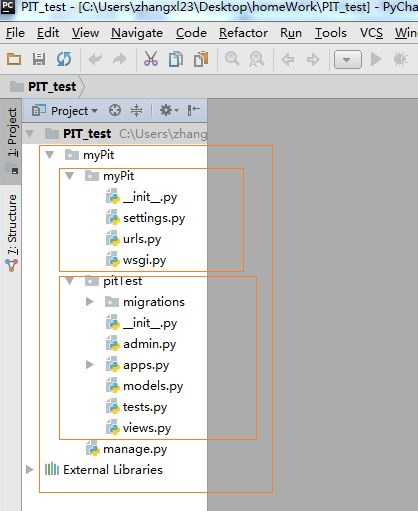Viewport: 418px width, 511px height.
Task: Open the Project panel gear settings
Action: pos(169,110)
